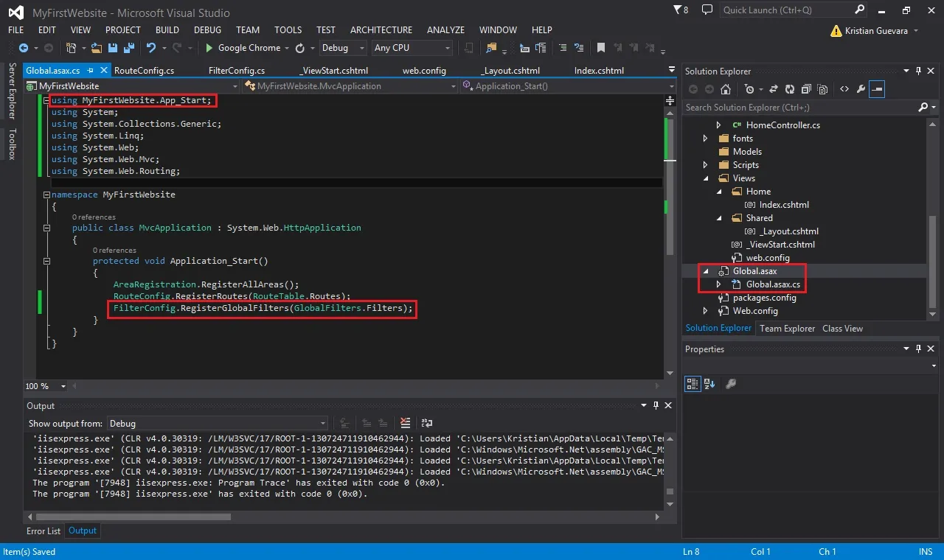Toggle word wrap in the Output window
Viewport: 944px width, 560px height.
(426, 423)
